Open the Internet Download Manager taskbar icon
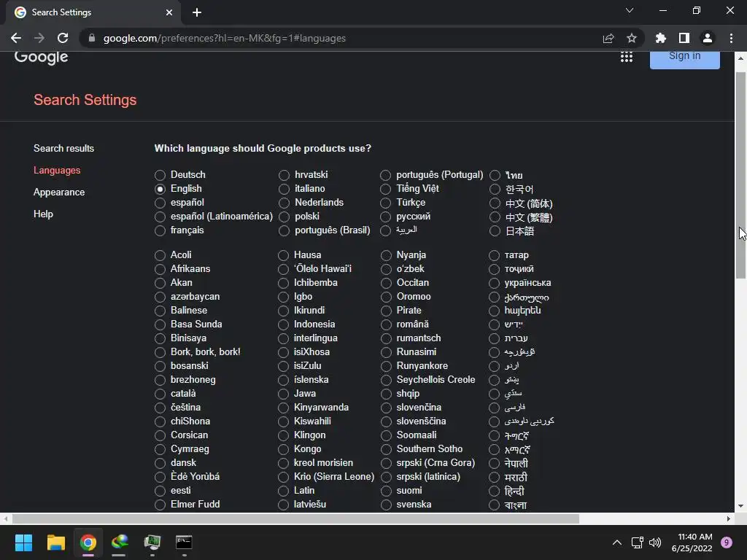This screenshot has width=747, height=560. tap(120, 542)
